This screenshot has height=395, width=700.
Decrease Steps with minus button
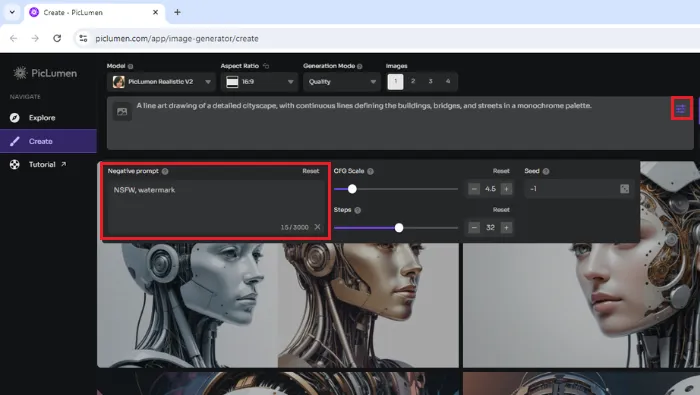474,228
